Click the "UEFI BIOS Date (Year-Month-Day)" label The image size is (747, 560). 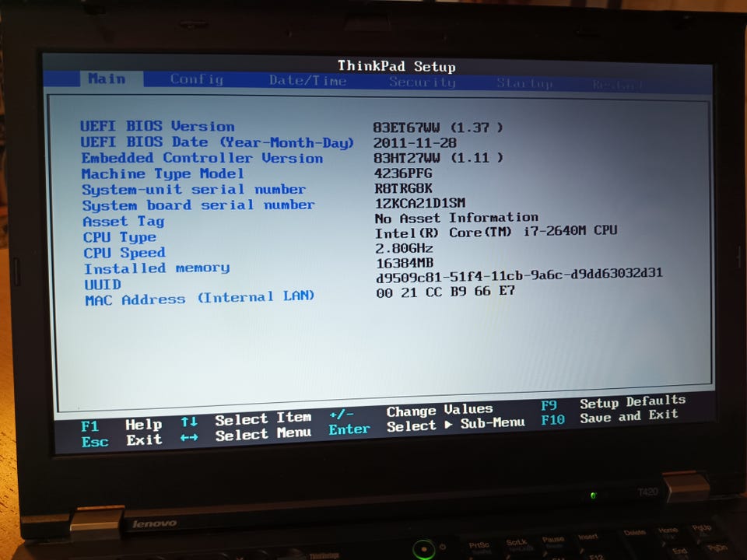click(217, 142)
